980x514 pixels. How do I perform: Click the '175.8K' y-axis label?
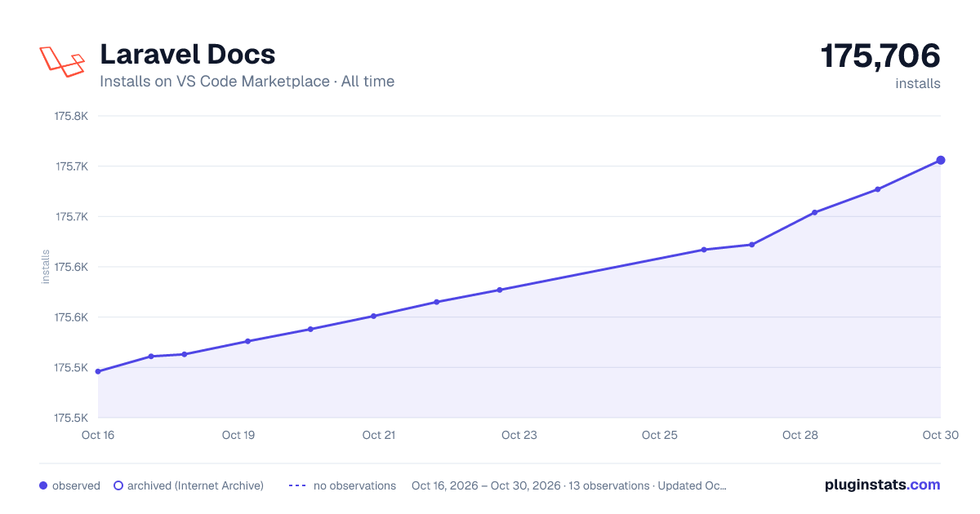click(x=71, y=116)
